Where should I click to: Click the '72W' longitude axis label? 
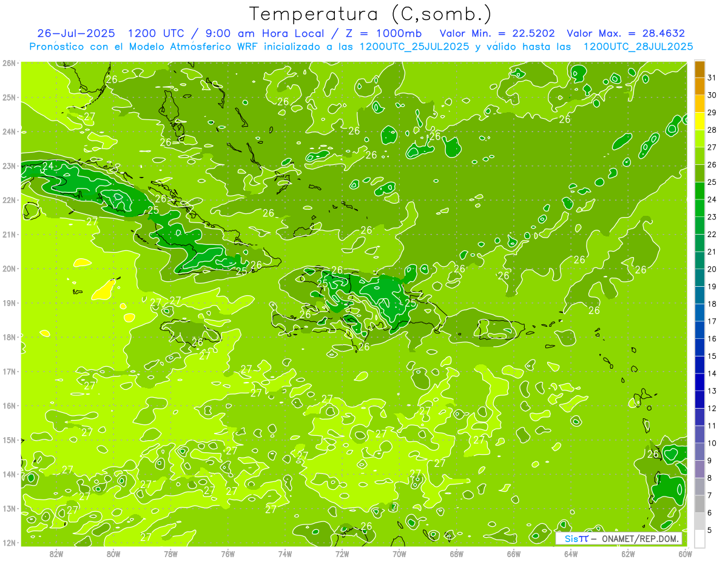pyautogui.click(x=342, y=554)
